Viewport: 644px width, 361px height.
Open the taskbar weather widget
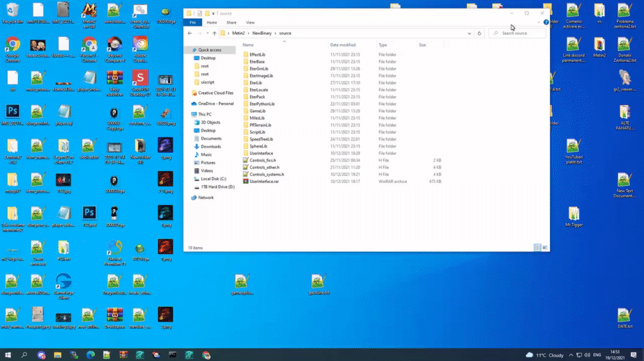tap(545, 355)
